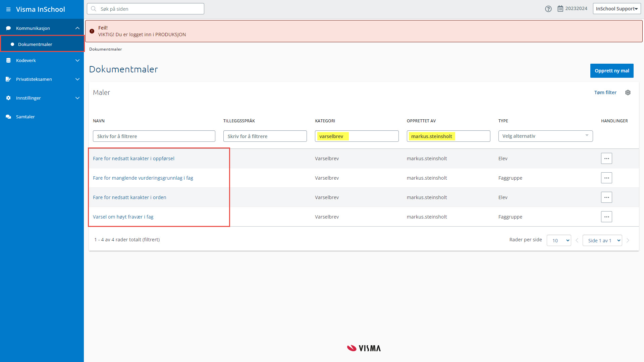Open actions menu for vurderingsgrunnlag row
The height and width of the screenshot is (362, 644).
[606, 178]
